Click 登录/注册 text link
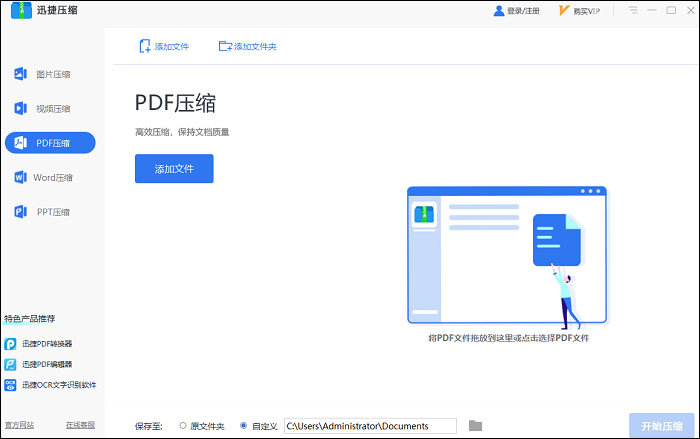Screen dimensions: 700x439 pyautogui.click(x=523, y=11)
